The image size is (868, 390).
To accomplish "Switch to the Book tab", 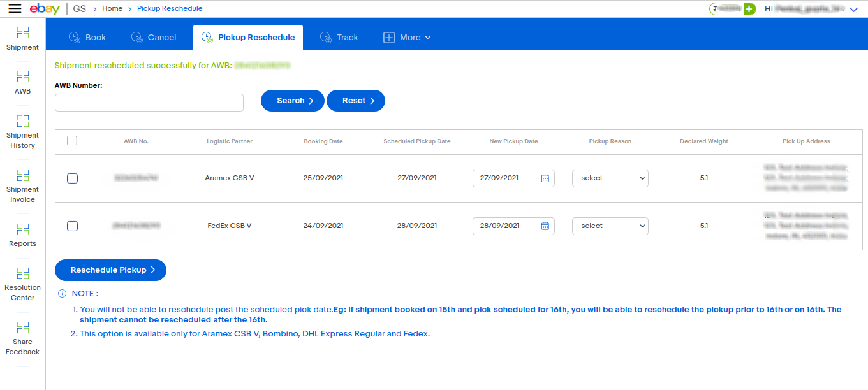I will click(87, 37).
